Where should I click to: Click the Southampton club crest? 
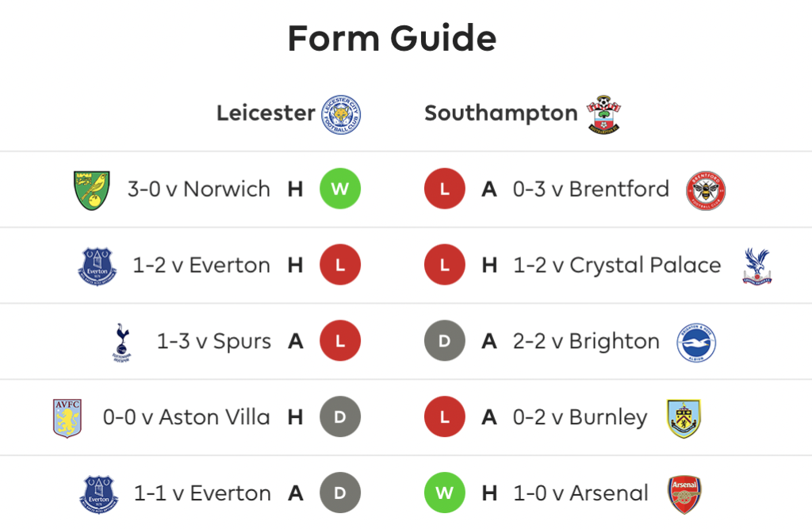[603, 114]
